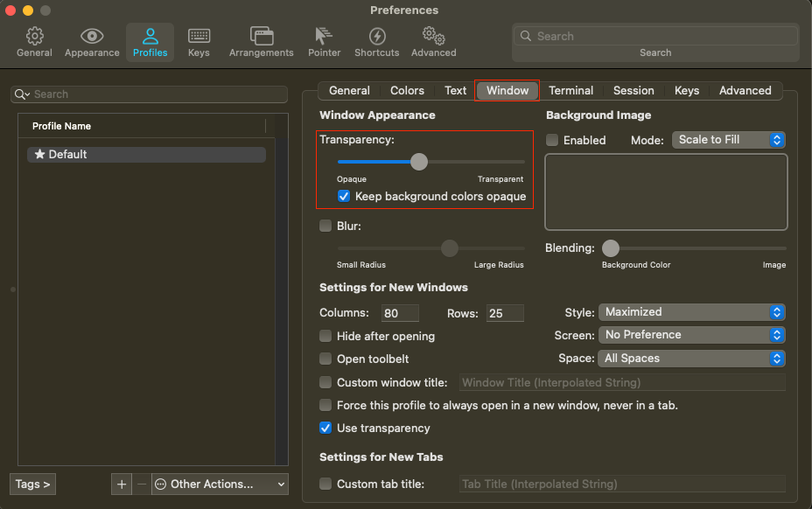Click the Columns input field

coord(400,313)
